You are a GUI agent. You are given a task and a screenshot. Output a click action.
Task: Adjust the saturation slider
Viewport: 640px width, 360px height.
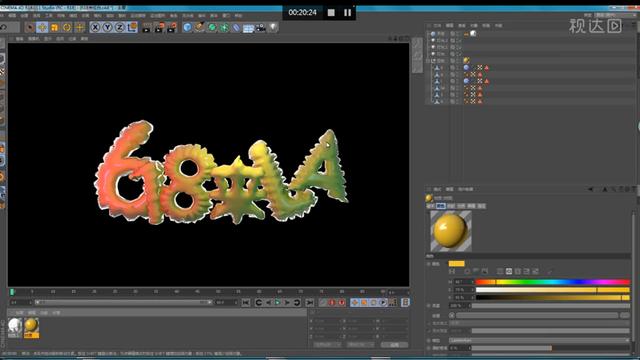point(552,290)
